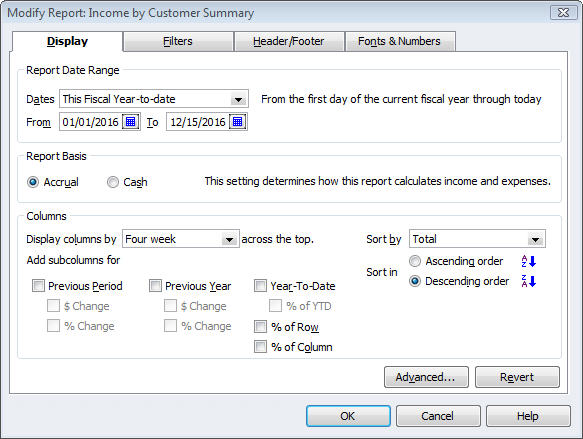Click the descending Z-A sort icon
This screenshot has width=583, height=439.
528,281
